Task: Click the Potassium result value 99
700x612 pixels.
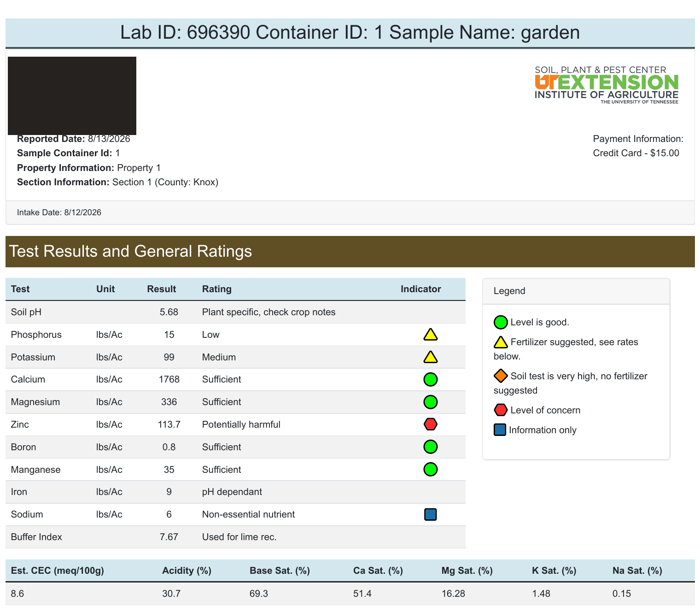Action: 169,357
